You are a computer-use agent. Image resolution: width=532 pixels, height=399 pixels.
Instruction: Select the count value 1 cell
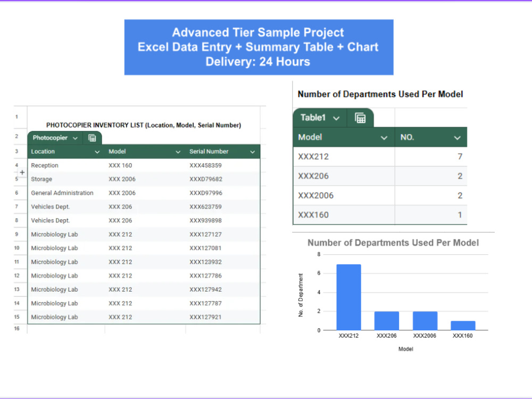click(x=431, y=215)
